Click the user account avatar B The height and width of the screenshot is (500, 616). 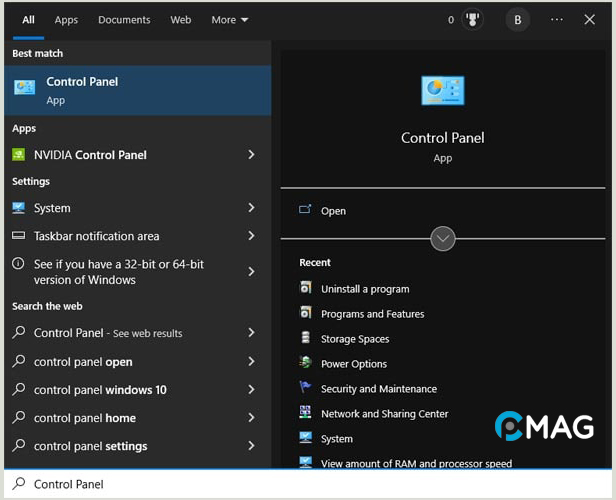coord(517,20)
